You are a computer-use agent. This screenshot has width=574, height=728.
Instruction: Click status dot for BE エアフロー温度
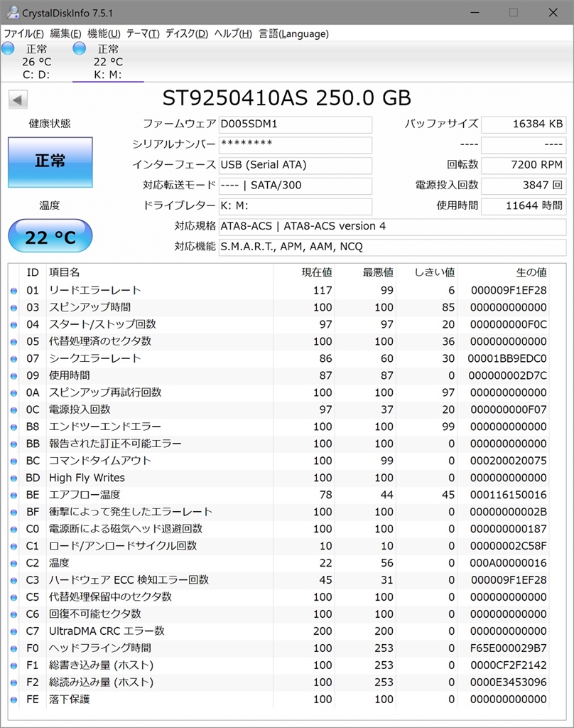[14, 496]
